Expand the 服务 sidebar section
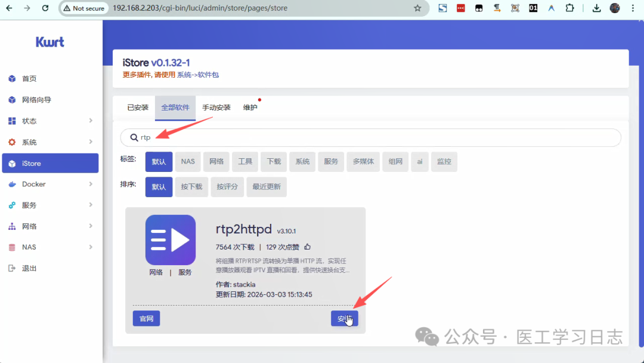Screen dimensions: 644x363 tap(91, 205)
